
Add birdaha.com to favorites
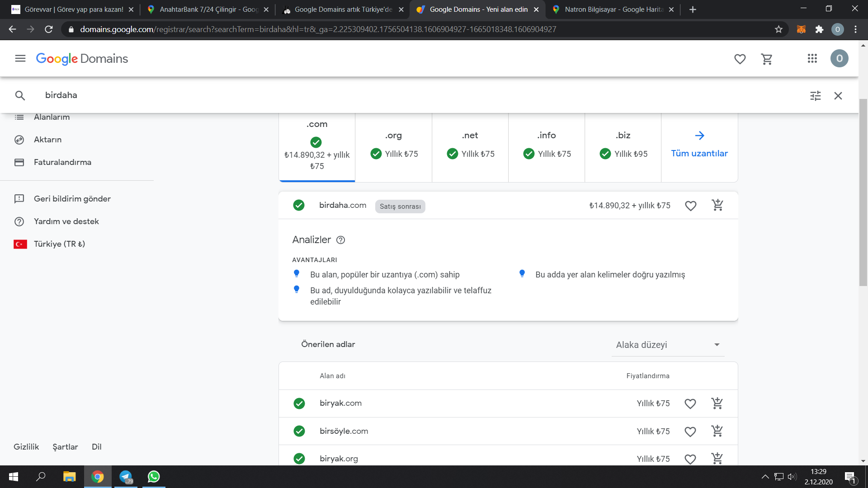tap(691, 206)
